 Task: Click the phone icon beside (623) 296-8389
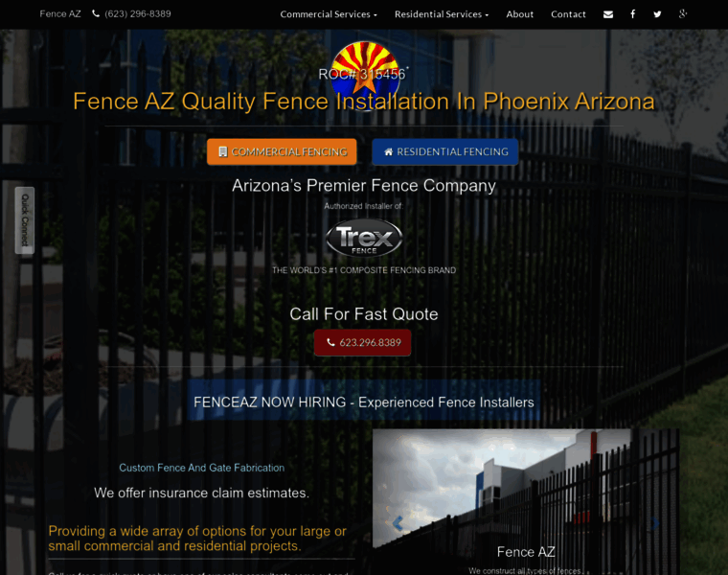pos(96,14)
